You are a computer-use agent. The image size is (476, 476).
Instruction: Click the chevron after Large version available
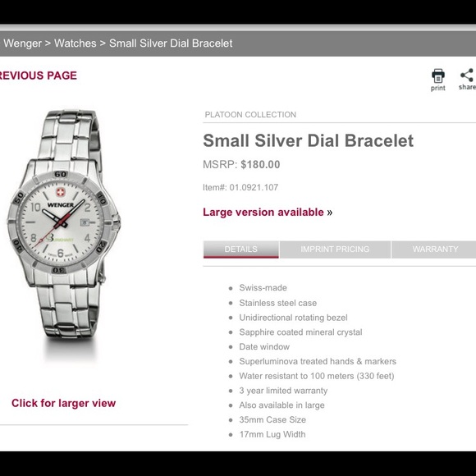pyautogui.click(x=330, y=213)
